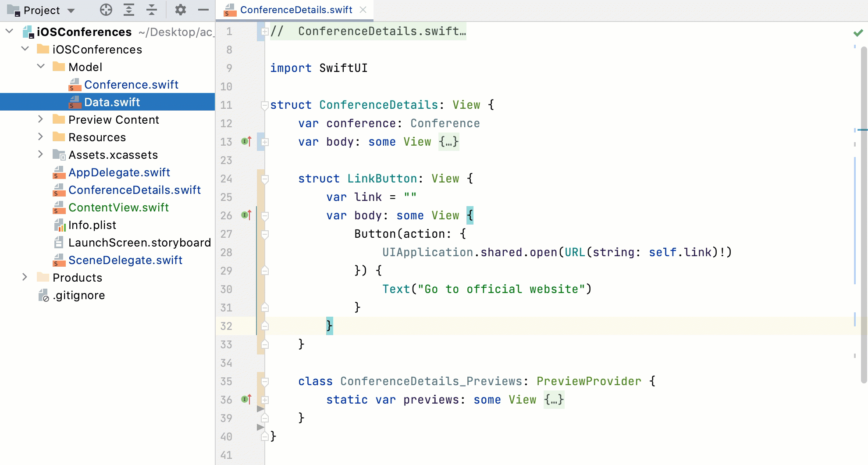Open Conference.swift from the project tree
Screen dimensions: 868x465
pyautogui.click(x=132, y=84)
